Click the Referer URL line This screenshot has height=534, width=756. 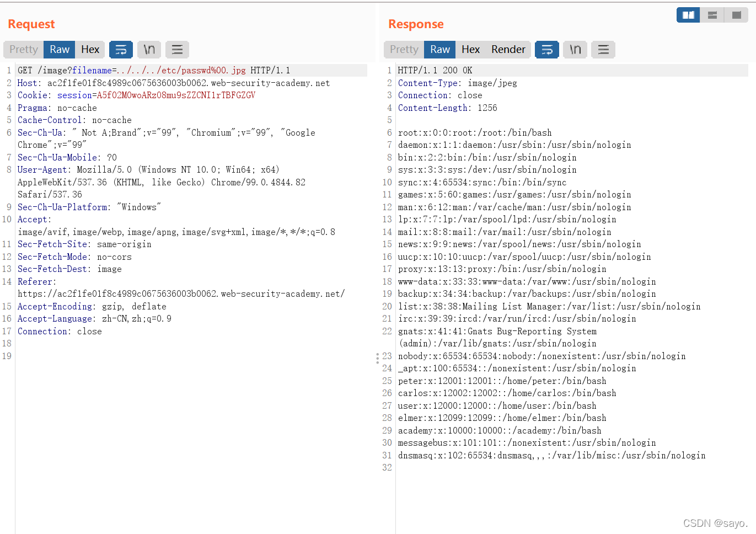181,294
